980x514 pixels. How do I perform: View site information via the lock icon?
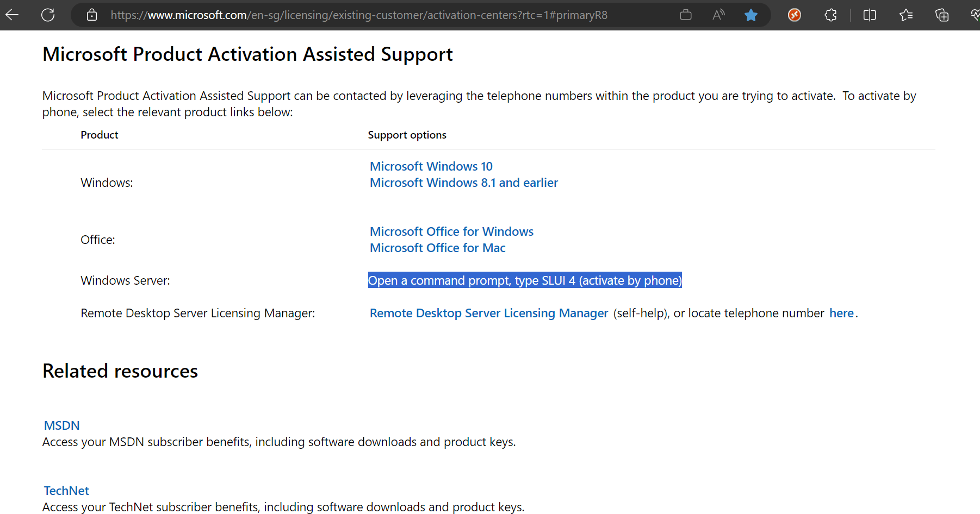point(92,15)
